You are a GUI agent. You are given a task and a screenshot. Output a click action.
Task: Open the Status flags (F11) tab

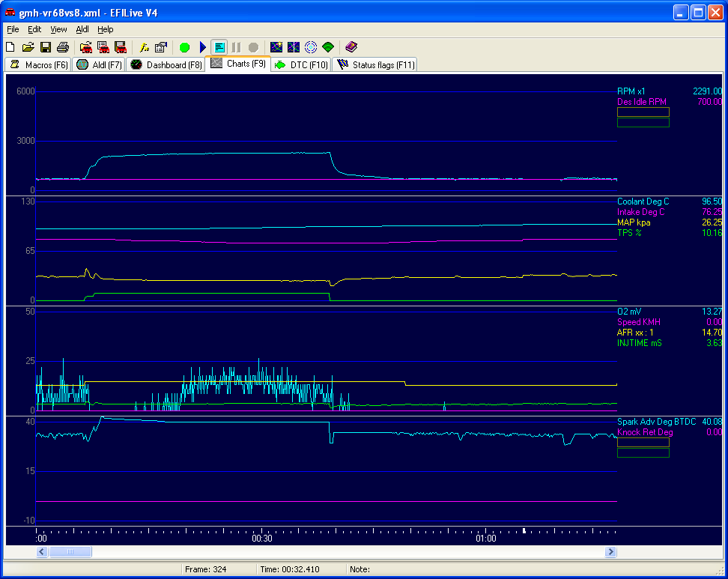coord(376,65)
